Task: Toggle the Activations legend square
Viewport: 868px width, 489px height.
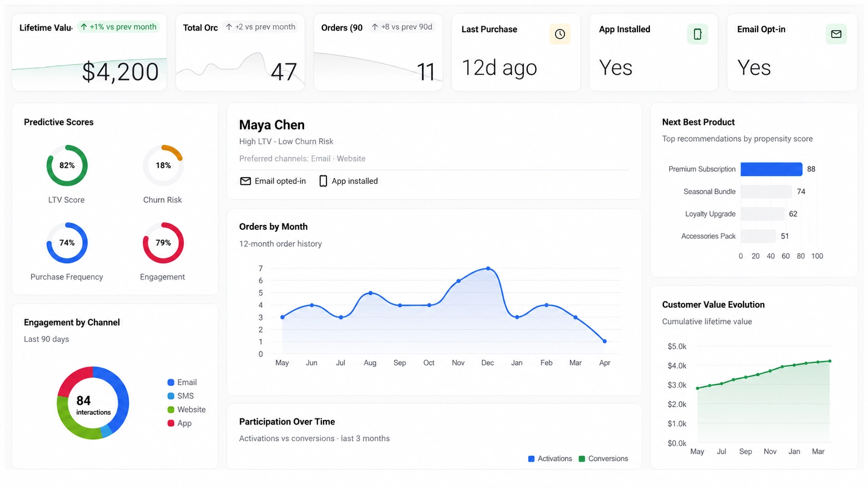Action: (531, 459)
